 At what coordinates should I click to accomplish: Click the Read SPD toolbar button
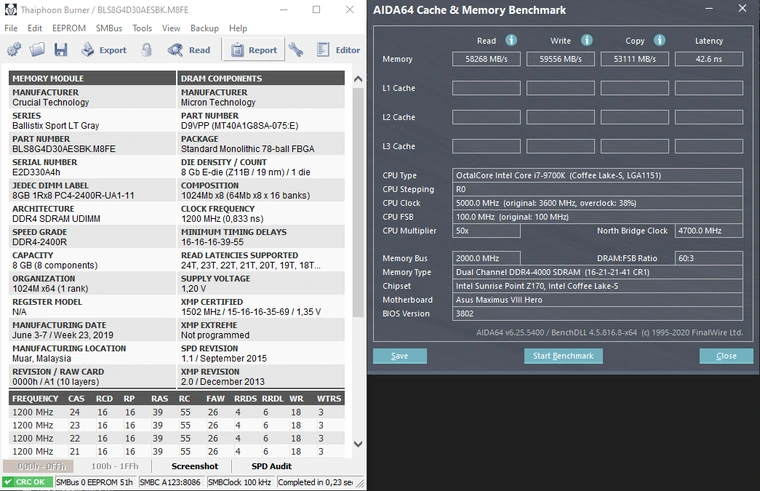(189, 49)
